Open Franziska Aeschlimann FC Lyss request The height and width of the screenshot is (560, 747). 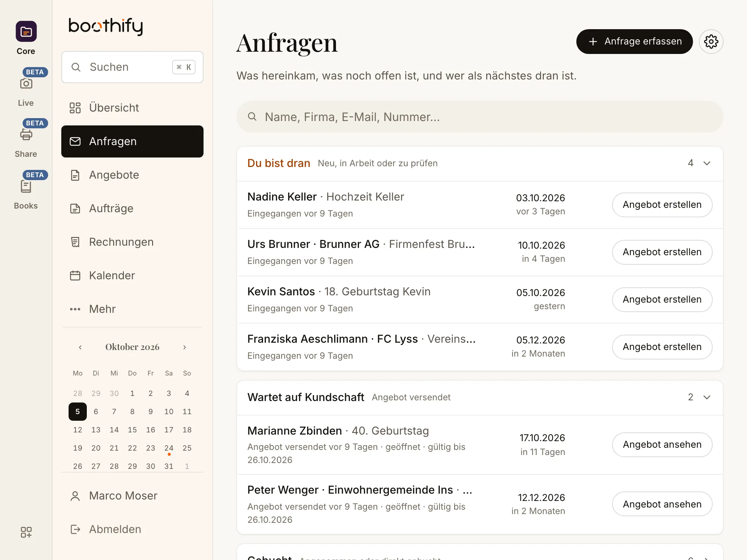480,347
